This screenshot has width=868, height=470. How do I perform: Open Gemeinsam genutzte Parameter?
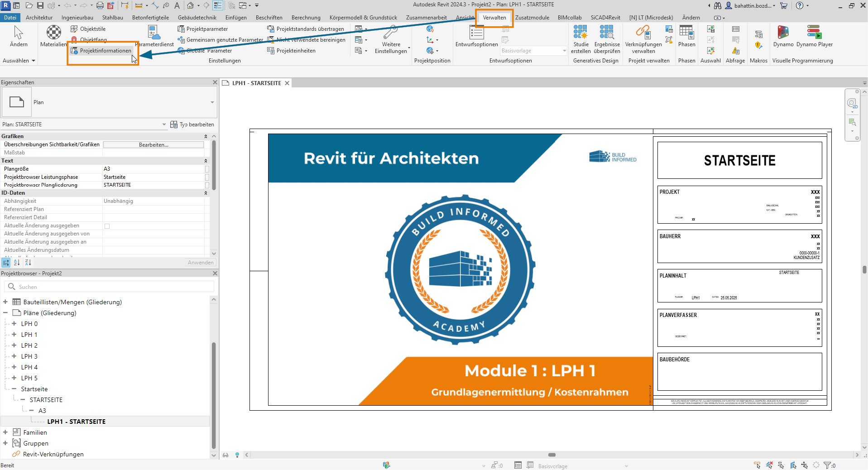point(221,40)
